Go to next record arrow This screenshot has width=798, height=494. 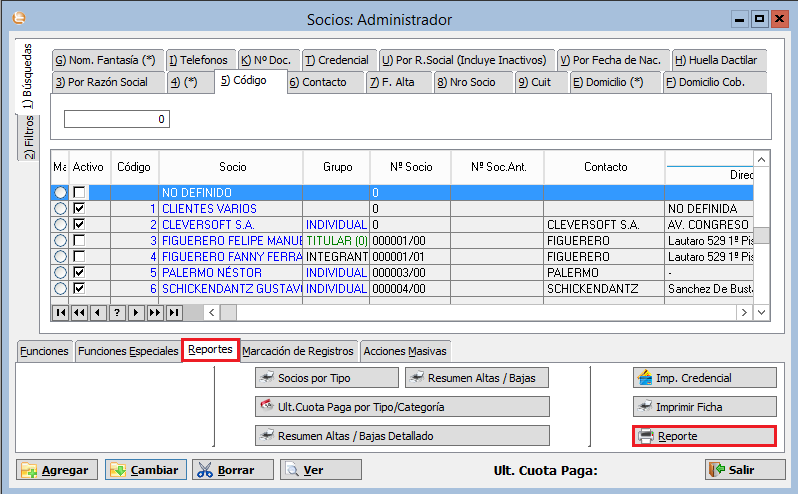(136, 313)
